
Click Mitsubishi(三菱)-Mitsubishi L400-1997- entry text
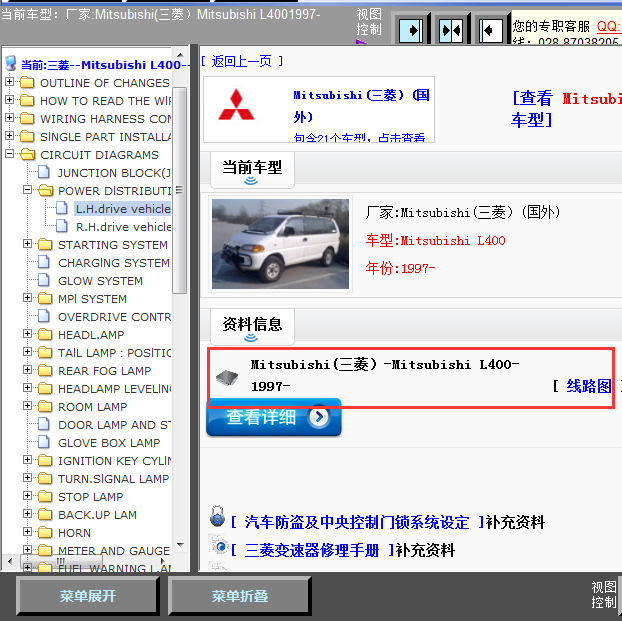pyautogui.click(x=384, y=375)
